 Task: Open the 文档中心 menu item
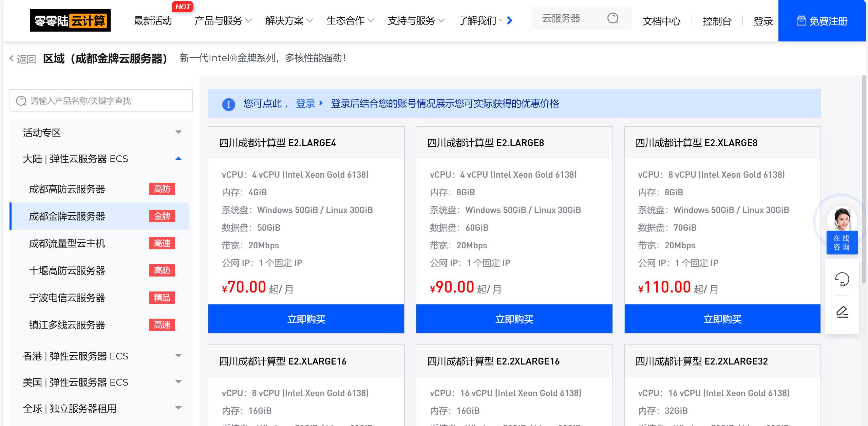[661, 21]
